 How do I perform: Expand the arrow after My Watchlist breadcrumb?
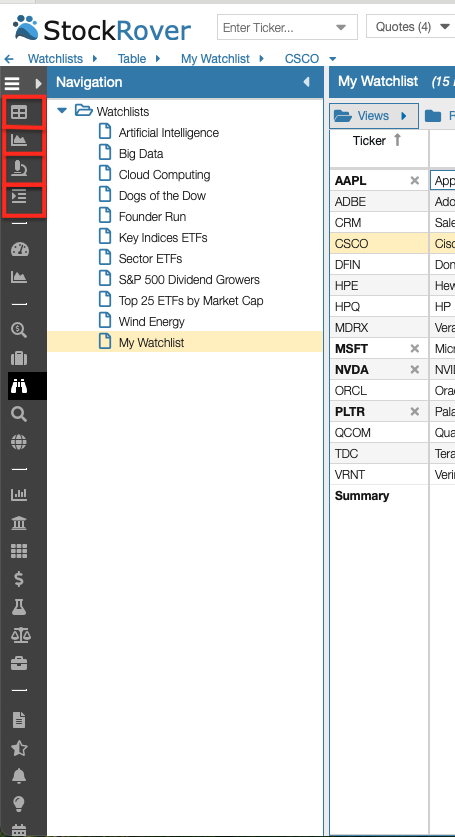(261, 59)
